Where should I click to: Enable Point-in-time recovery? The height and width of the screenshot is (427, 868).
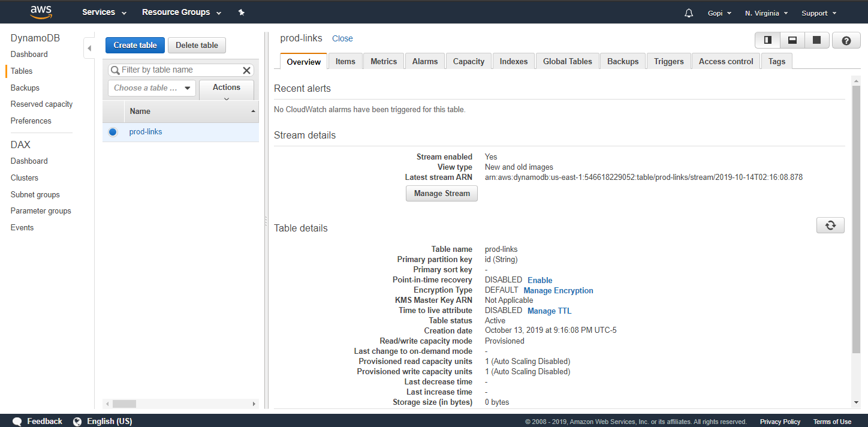click(x=540, y=279)
